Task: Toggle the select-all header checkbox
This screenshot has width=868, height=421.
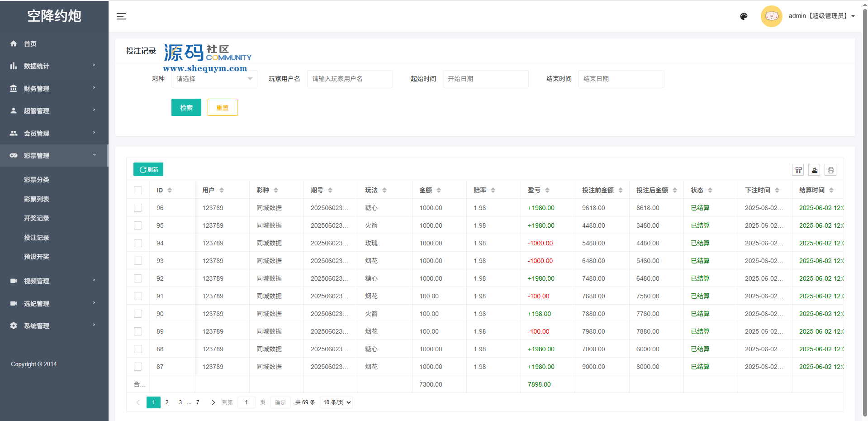Action: (138, 190)
